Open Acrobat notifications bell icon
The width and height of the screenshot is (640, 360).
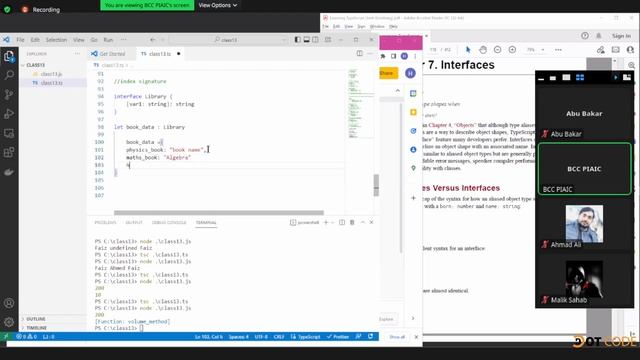[599, 36]
